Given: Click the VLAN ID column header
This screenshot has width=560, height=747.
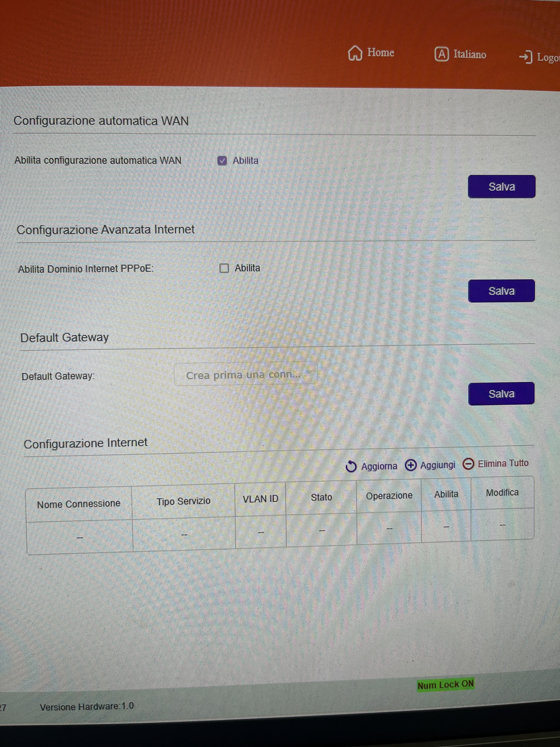Looking at the screenshot, I should coord(261,499).
